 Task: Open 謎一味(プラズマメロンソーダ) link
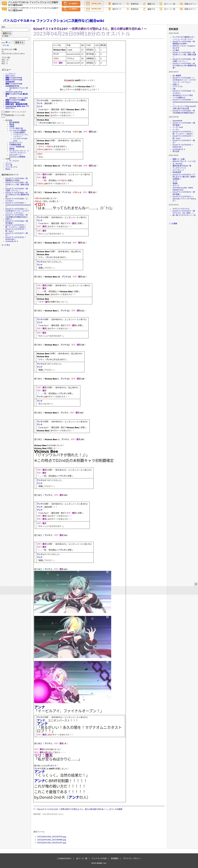pos(184,215)
